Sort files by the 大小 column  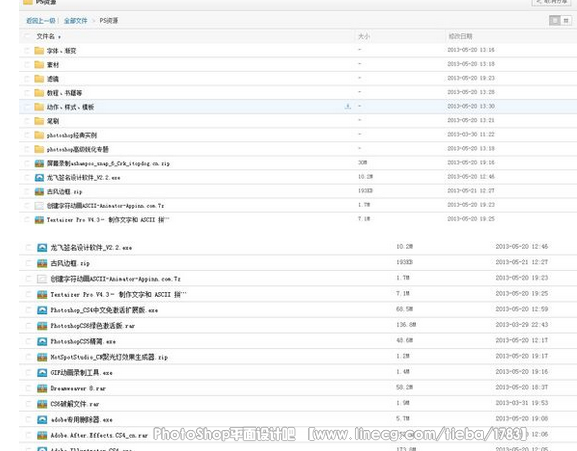point(364,36)
